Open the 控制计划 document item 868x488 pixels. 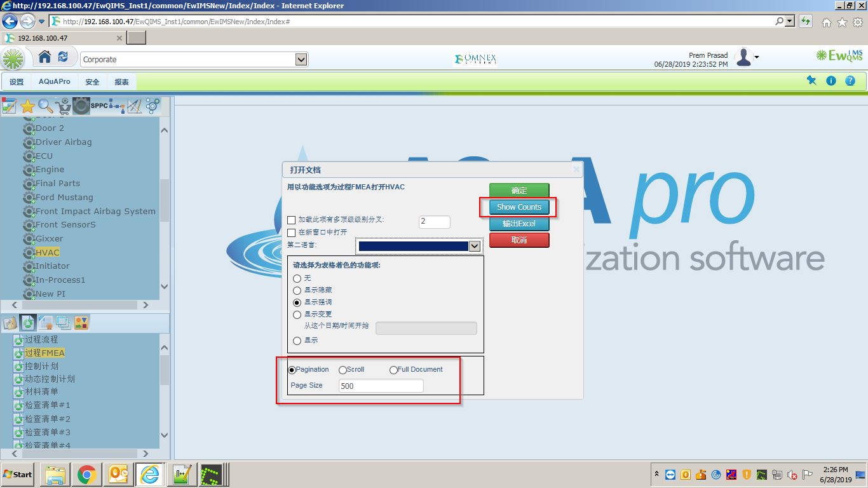point(41,367)
